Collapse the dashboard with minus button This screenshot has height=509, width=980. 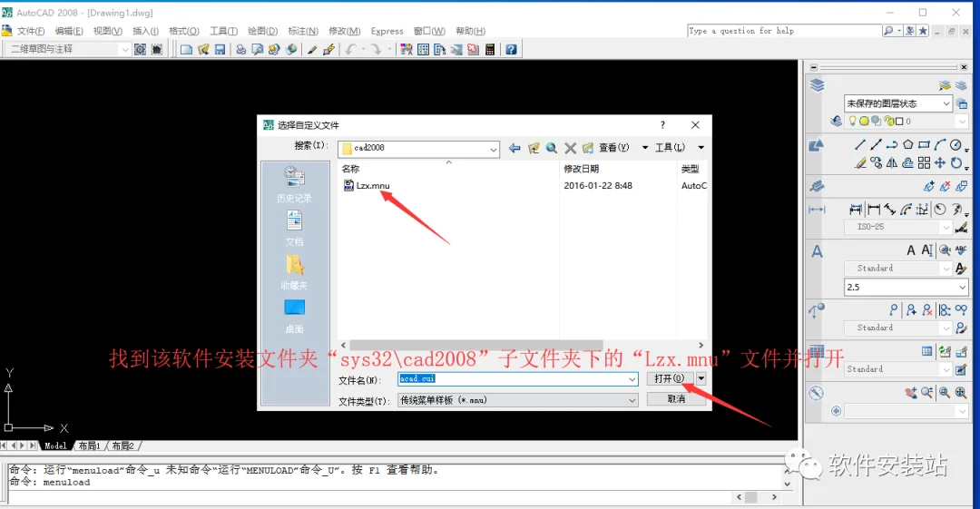pos(814,67)
